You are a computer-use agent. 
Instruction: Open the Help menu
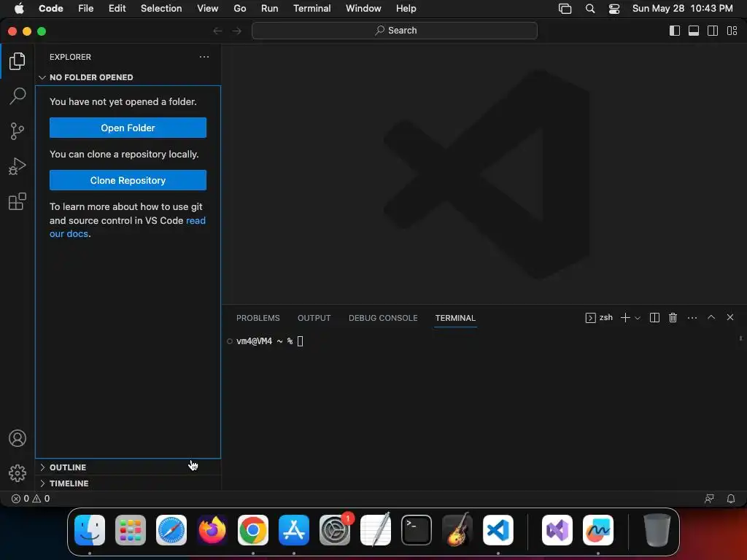click(x=406, y=9)
